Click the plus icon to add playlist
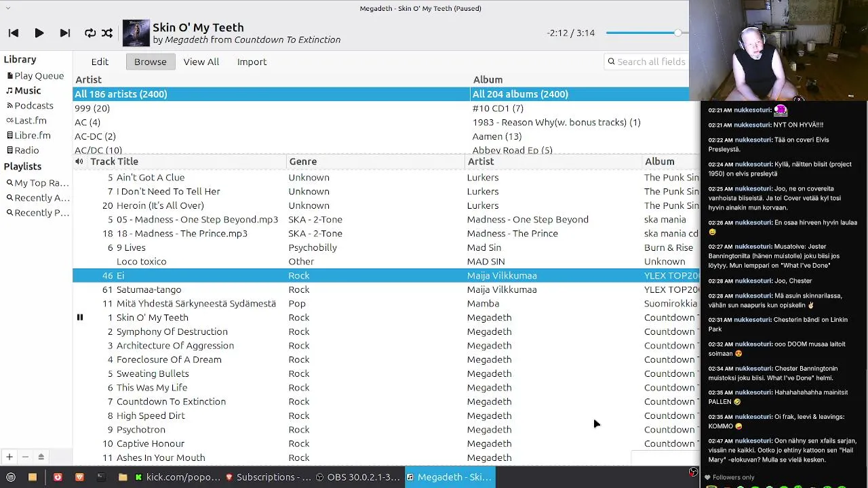868x488 pixels. 9,457
